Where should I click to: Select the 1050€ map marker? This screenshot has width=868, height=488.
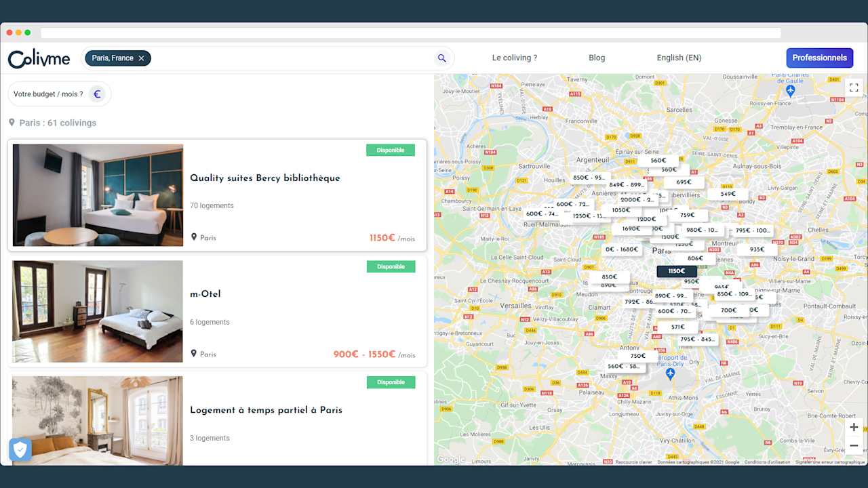pos(621,210)
